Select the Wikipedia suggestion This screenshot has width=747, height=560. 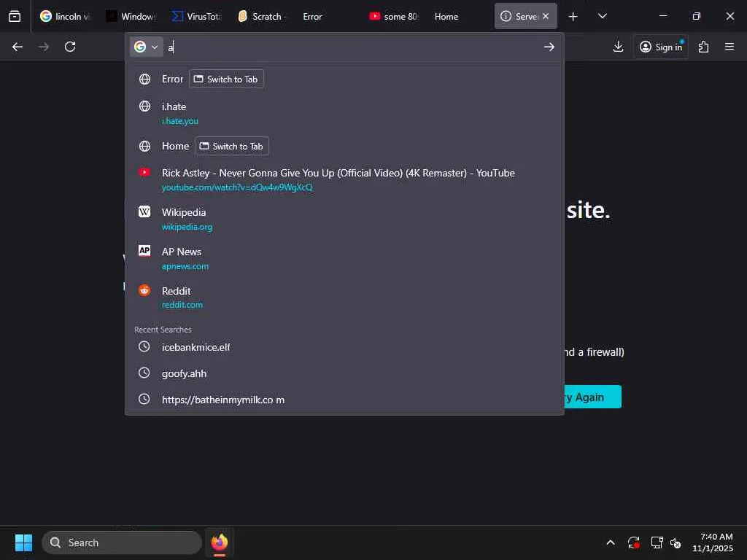point(344,219)
